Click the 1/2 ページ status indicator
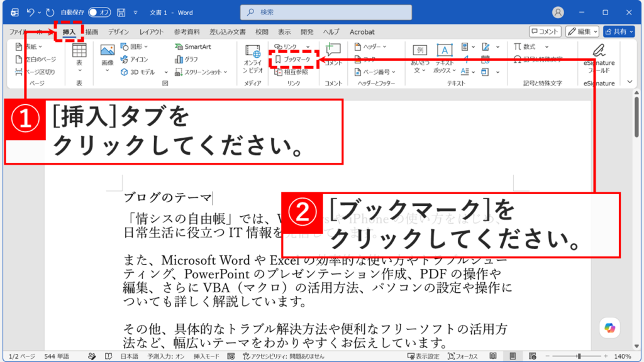The image size is (644, 362). 22,356
